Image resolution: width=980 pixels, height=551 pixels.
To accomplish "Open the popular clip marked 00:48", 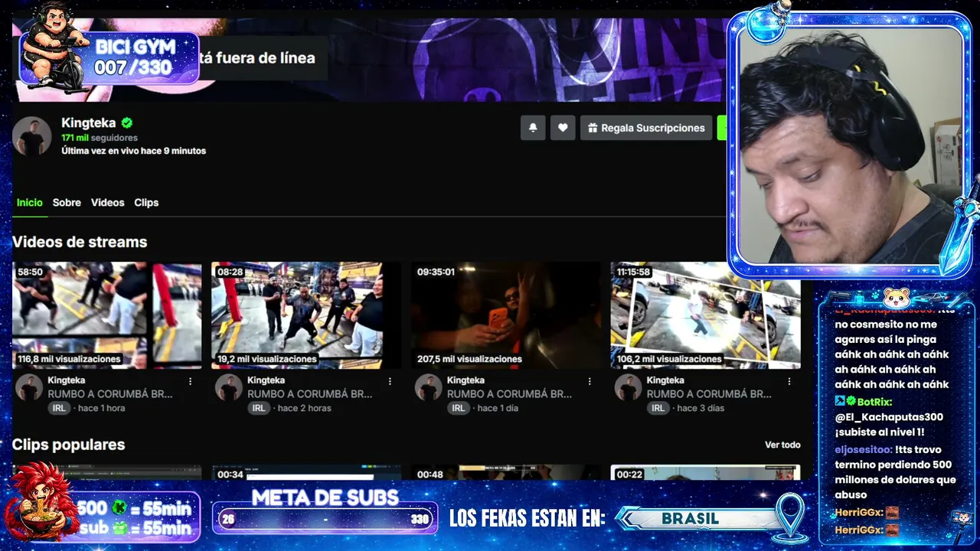I will [506, 473].
